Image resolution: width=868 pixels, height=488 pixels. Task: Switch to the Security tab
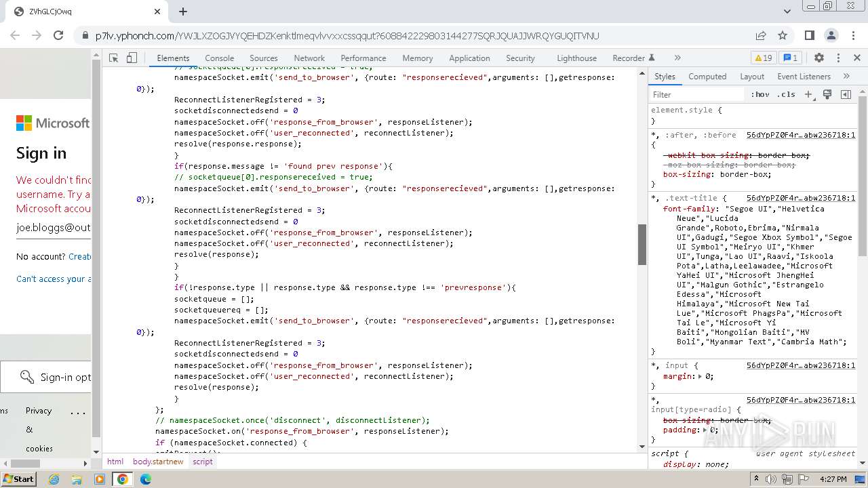point(521,58)
